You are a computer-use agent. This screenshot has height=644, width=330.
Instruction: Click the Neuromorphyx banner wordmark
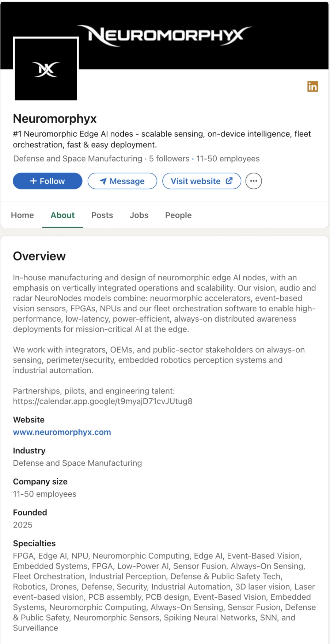click(x=165, y=35)
